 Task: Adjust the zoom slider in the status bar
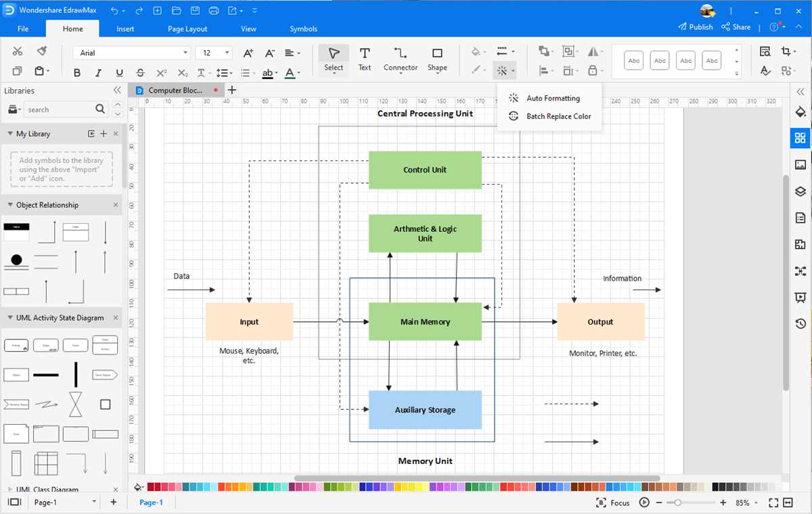coord(677,503)
